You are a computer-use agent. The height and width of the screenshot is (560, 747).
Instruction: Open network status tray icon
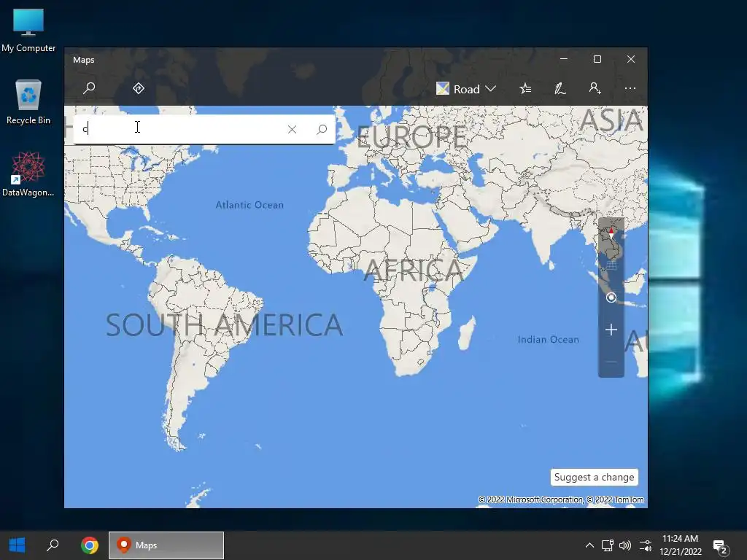click(607, 545)
